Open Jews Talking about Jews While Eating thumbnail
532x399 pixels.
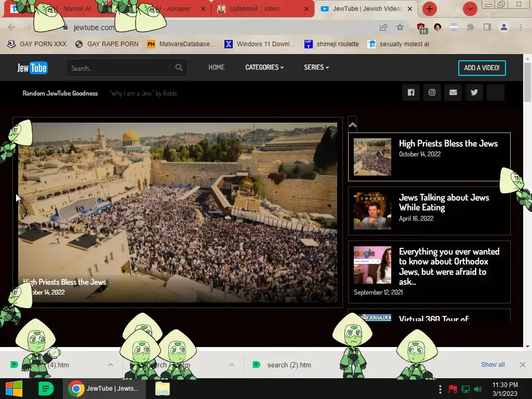coord(372,211)
